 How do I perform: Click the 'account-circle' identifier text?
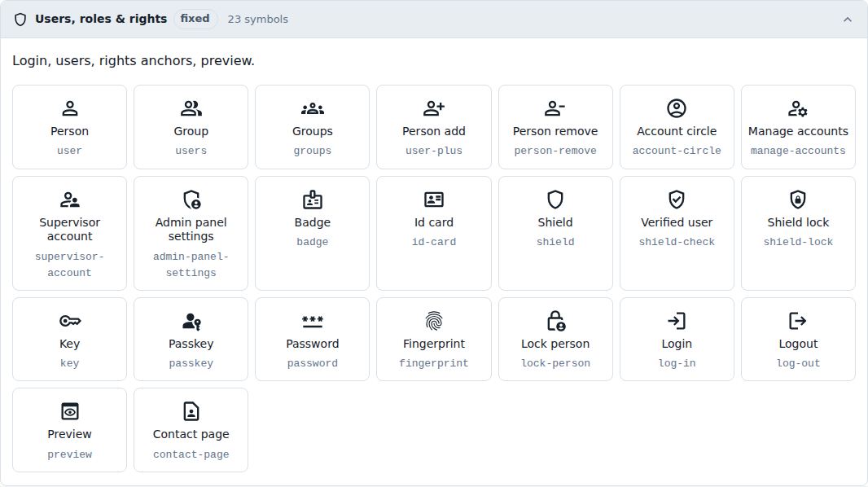[x=677, y=151]
